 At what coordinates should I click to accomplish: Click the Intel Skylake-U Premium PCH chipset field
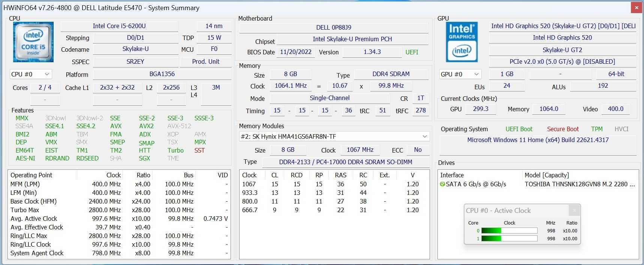click(352, 39)
